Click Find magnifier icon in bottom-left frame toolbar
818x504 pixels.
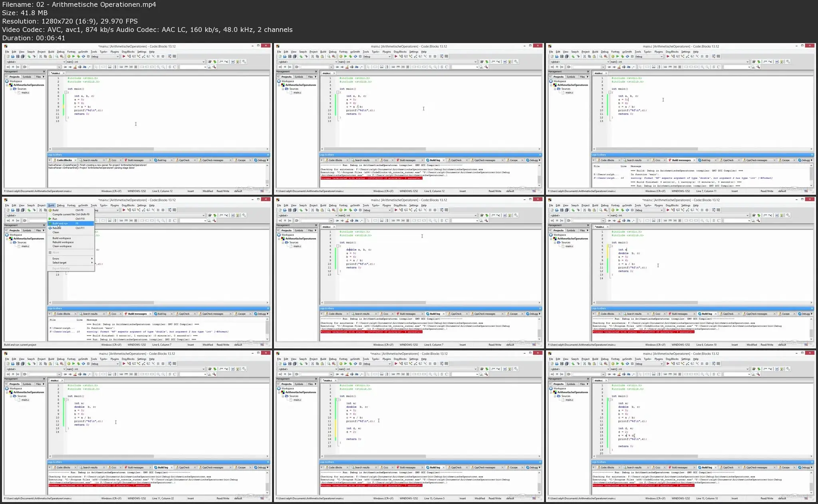click(56, 364)
